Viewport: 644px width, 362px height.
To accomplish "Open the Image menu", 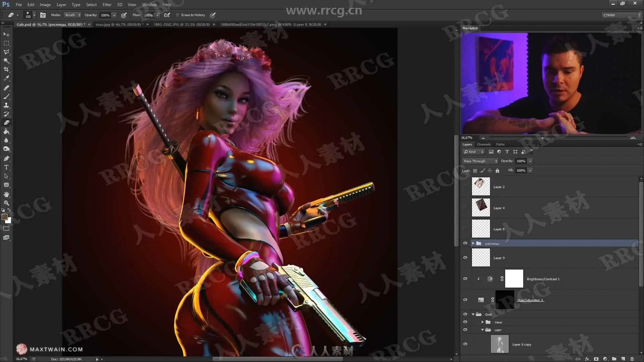I will pos(45,5).
